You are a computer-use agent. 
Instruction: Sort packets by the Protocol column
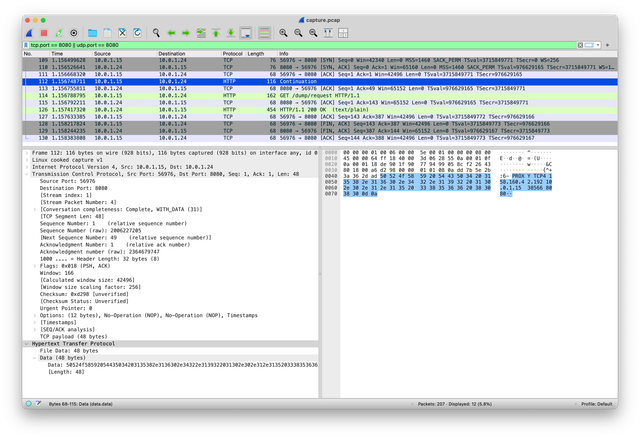pyautogui.click(x=232, y=53)
